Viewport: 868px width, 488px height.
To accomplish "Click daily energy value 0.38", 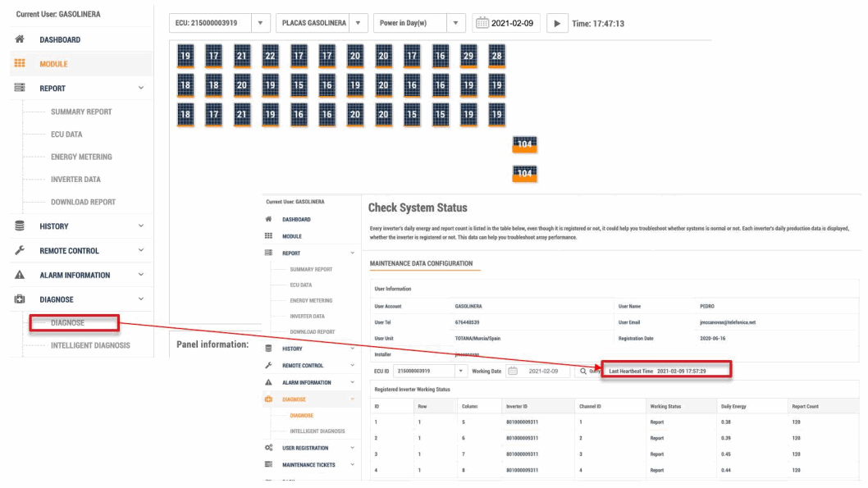I will (x=726, y=422).
